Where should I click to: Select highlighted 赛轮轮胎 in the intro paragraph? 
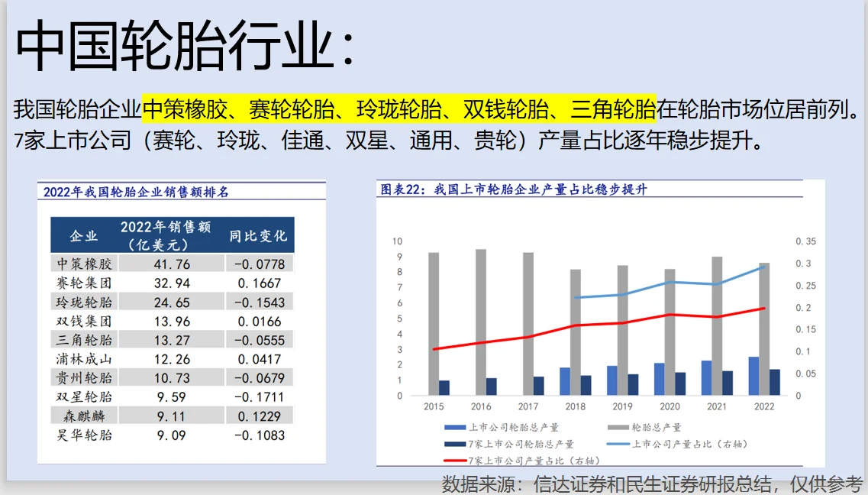click(x=292, y=109)
